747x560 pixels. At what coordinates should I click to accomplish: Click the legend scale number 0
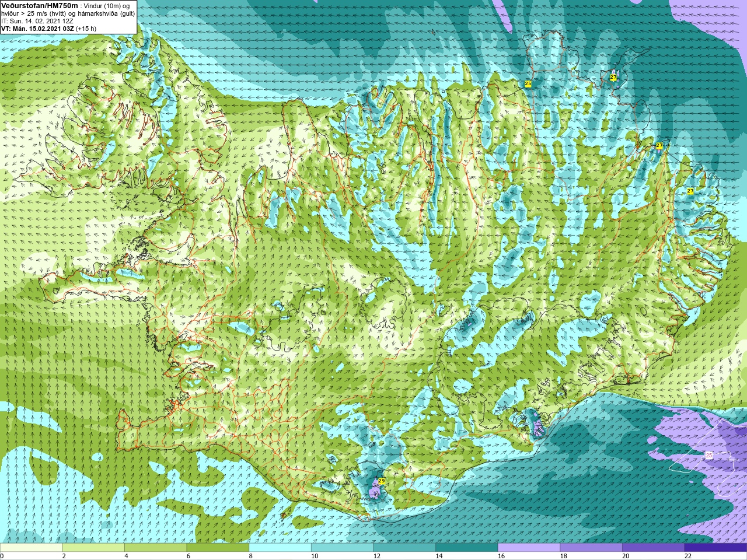click(2, 556)
